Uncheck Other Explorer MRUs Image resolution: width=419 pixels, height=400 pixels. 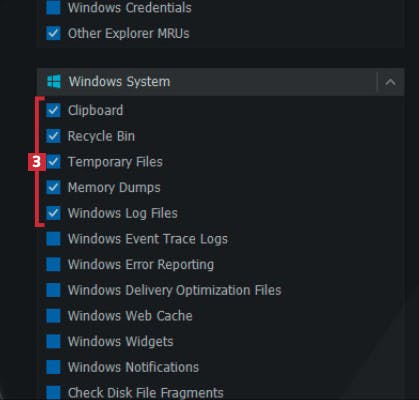click(53, 33)
